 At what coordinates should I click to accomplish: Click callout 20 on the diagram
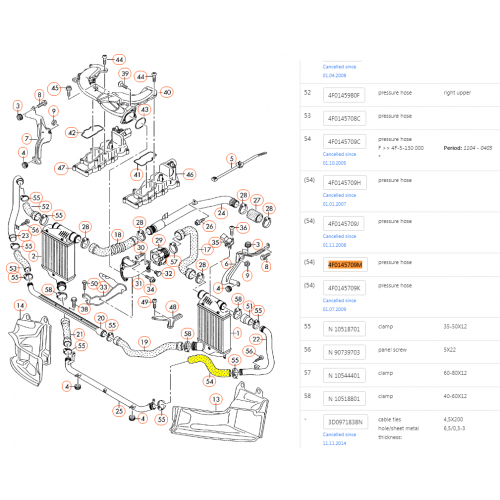pos(101,318)
